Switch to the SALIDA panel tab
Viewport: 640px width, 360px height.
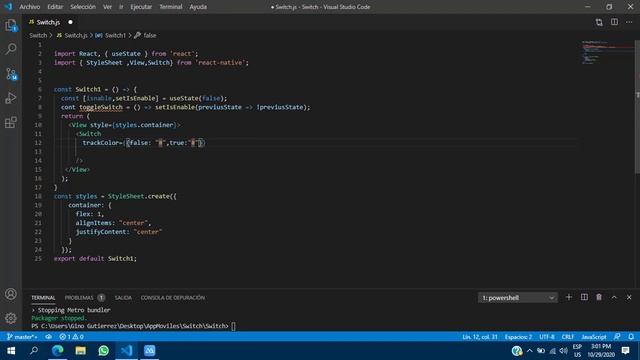(x=123, y=298)
